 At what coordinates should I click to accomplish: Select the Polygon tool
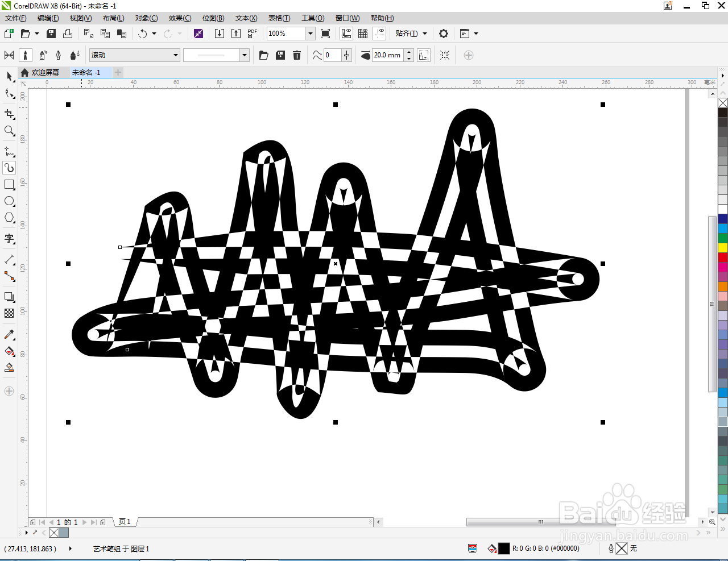tap(9, 218)
